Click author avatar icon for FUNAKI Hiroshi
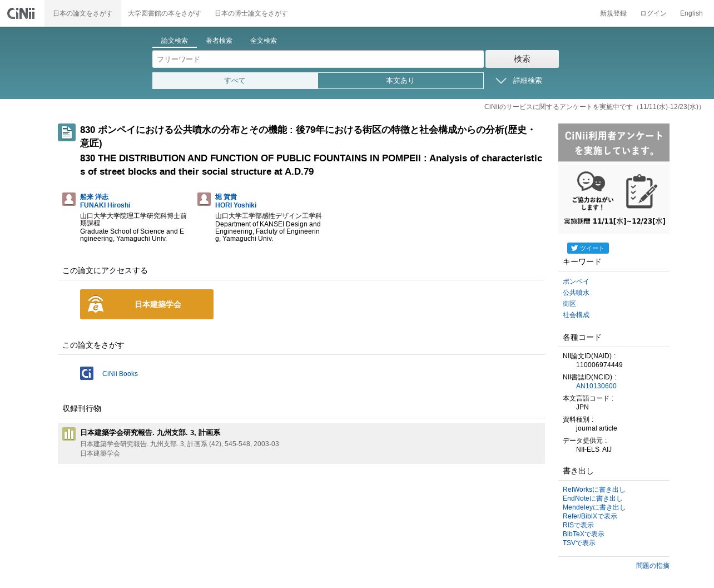The image size is (714, 588). (69, 199)
